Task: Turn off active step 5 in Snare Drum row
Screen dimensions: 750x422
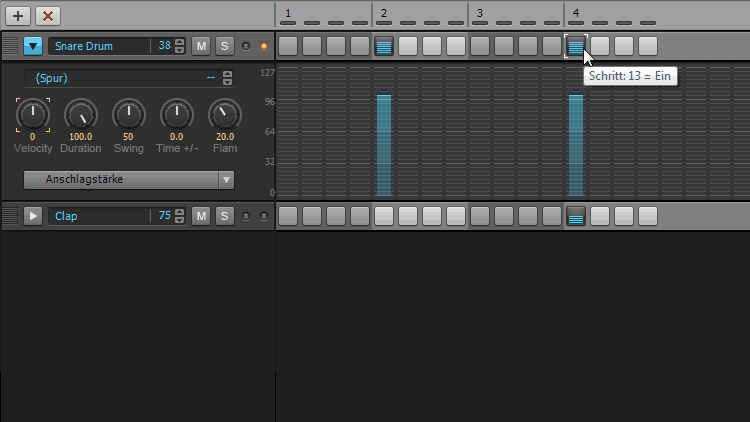Action: tap(384, 46)
